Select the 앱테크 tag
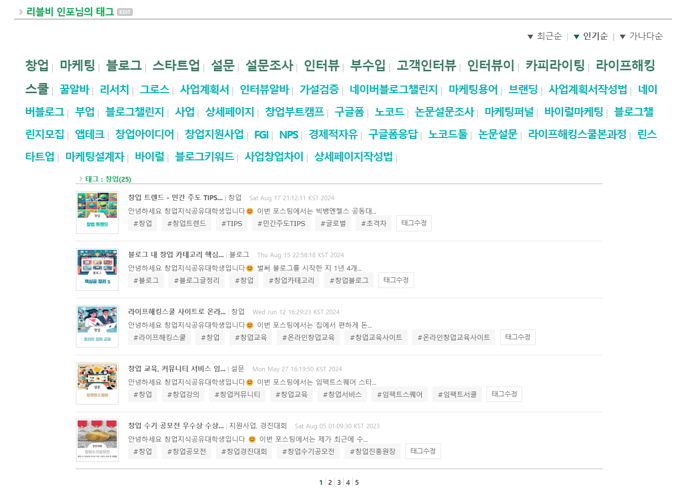 click(90, 134)
